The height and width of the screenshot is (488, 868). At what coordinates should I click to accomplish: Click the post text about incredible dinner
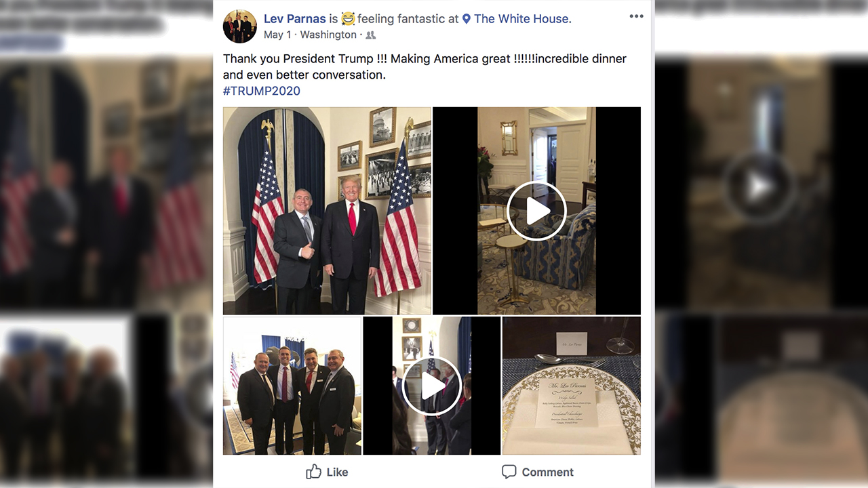[425, 66]
